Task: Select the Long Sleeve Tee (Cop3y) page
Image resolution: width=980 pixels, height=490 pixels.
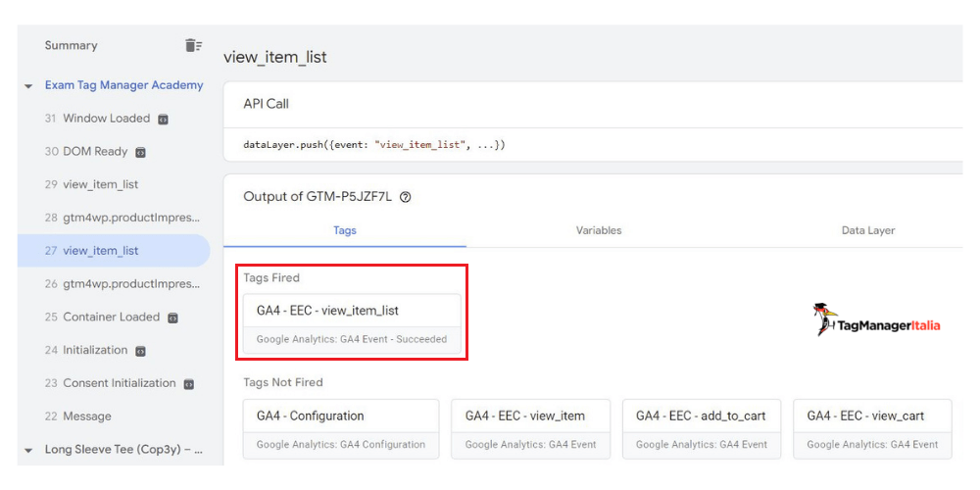Action: click(x=123, y=450)
